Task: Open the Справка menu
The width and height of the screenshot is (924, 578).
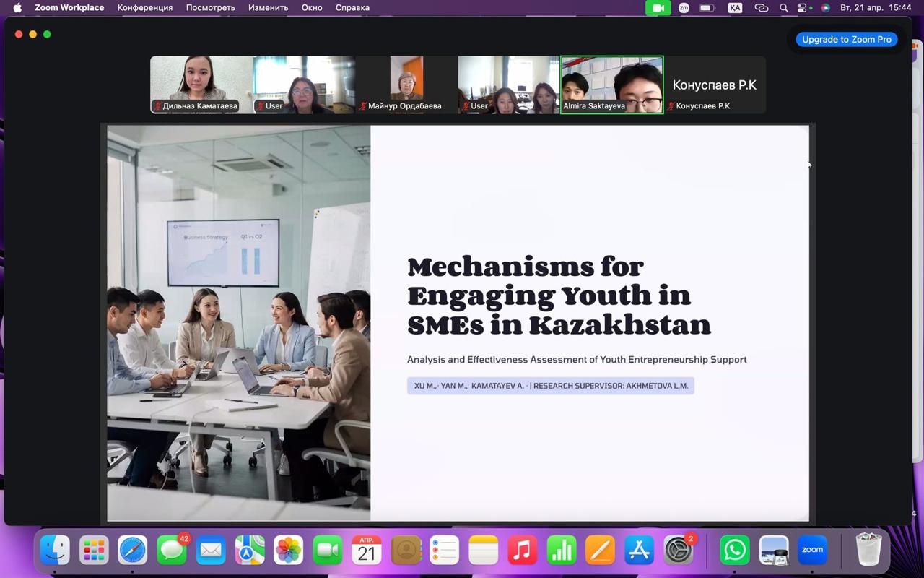Action: [352, 8]
